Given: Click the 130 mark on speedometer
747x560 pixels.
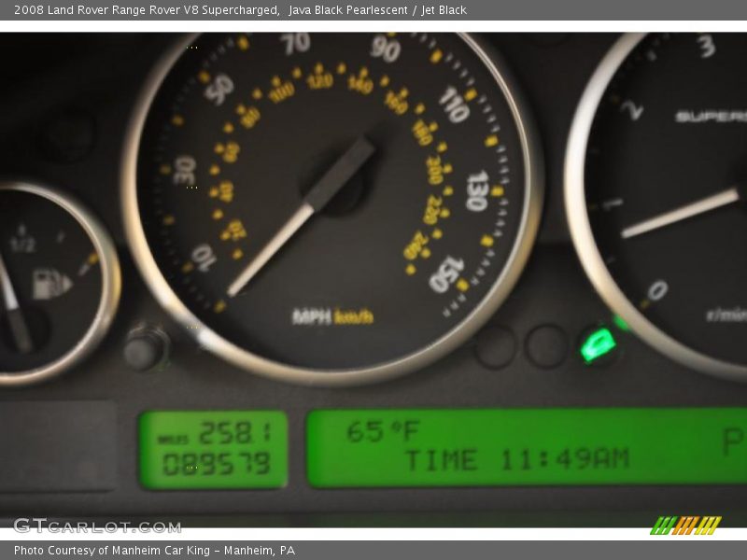Looking at the screenshot, I should pos(477,190).
